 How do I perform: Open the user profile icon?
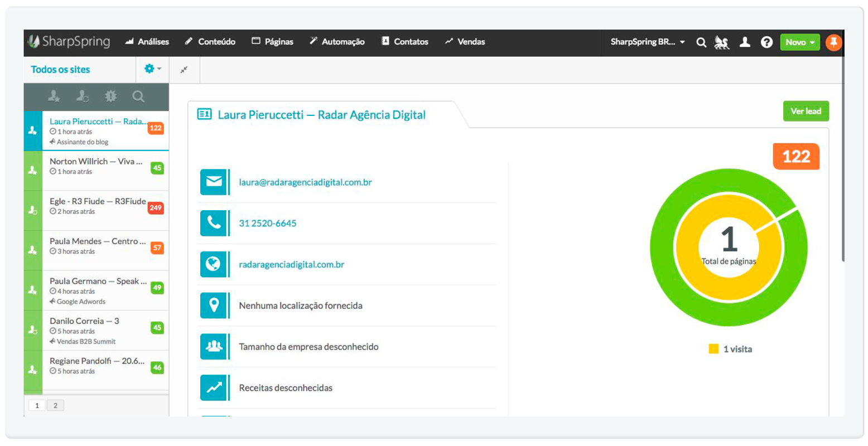pyautogui.click(x=745, y=42)
